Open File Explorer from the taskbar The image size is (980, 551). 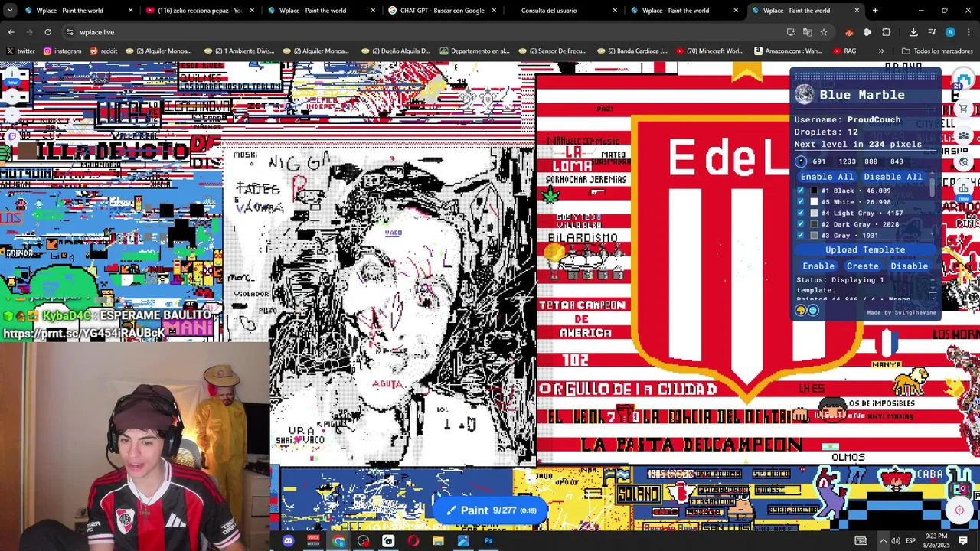(438, 541)
